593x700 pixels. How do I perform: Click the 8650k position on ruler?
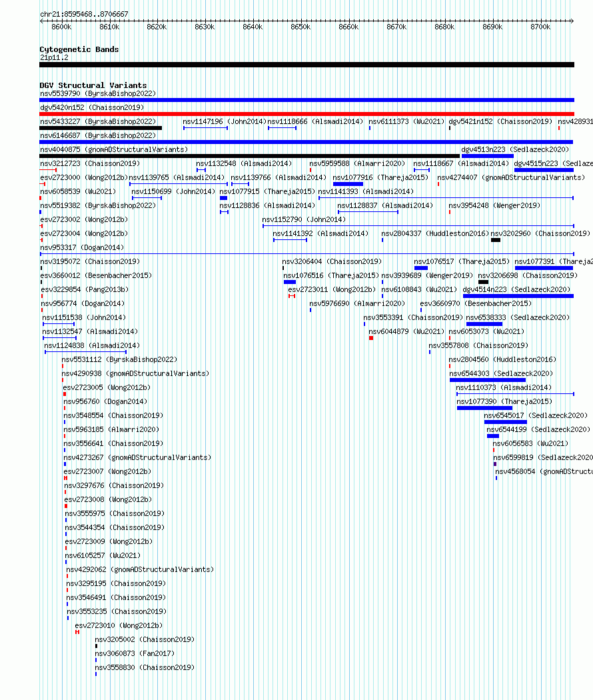[300, 27]
